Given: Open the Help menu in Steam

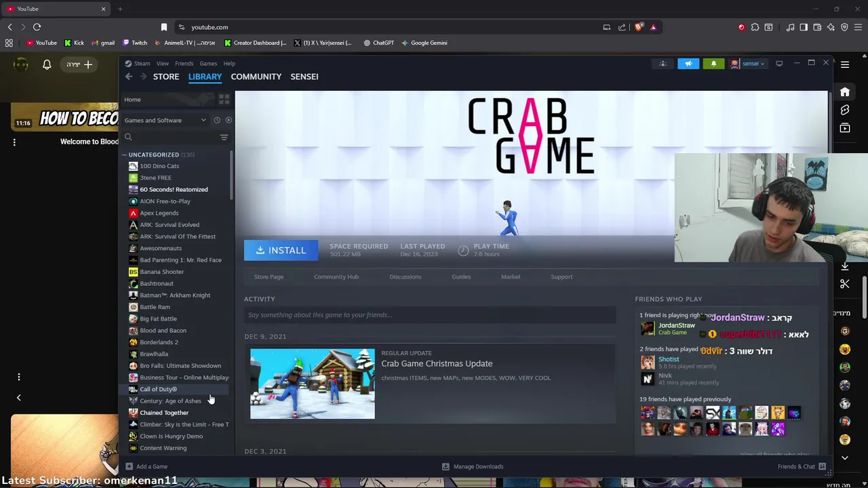Looking at the screenshot, I should pyautogui.click(x=229, y=64).
